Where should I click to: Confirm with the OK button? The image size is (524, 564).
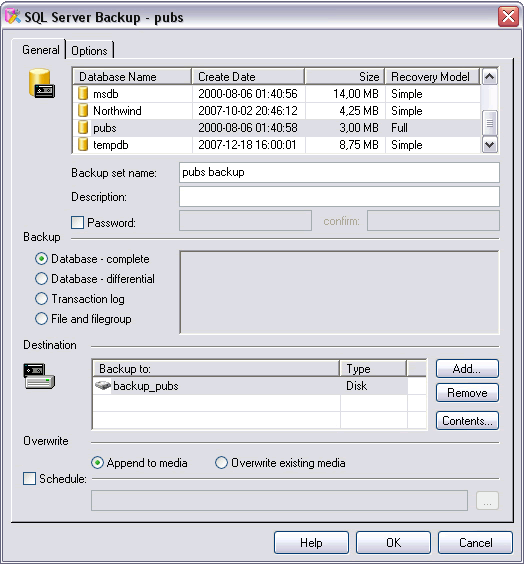point(393,542)
